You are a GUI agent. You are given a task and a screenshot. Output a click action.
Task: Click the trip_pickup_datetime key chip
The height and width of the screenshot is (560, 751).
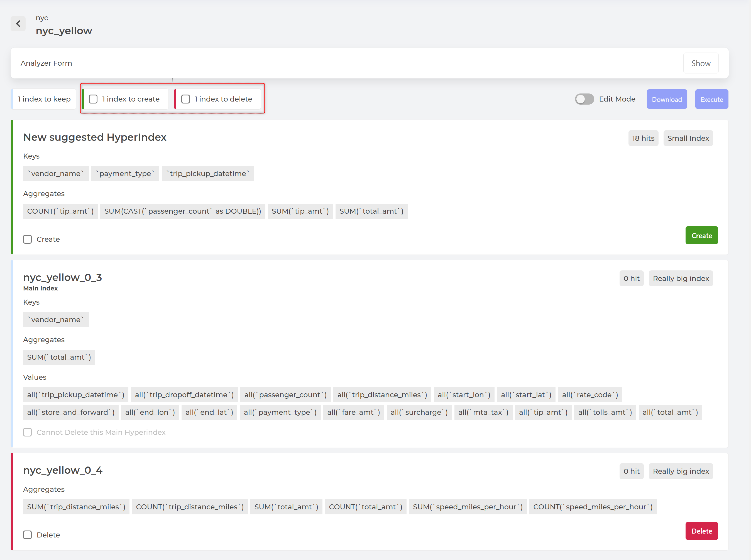coord(208,174)
